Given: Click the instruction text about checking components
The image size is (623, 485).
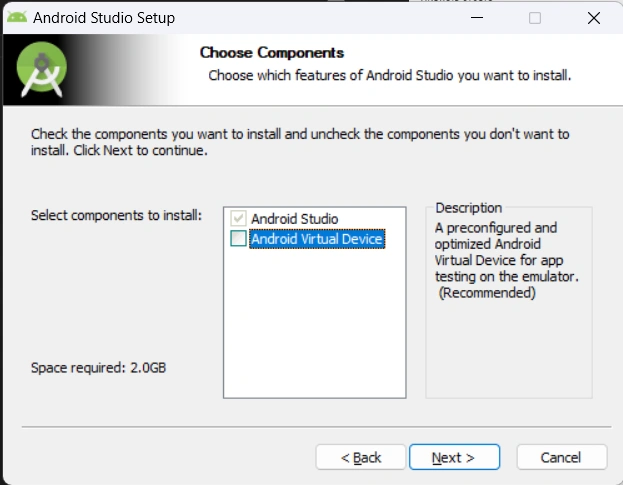Looking at the screenshot, I should pos(300,142).
